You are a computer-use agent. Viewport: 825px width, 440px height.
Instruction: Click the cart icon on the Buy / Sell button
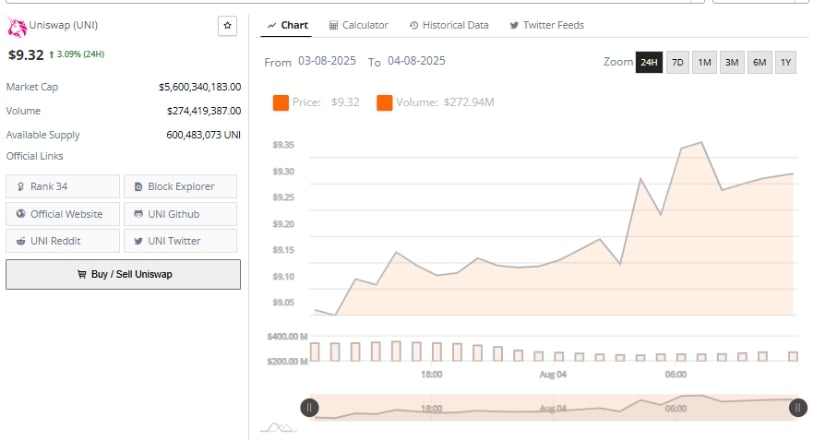[x=82, y=274]
